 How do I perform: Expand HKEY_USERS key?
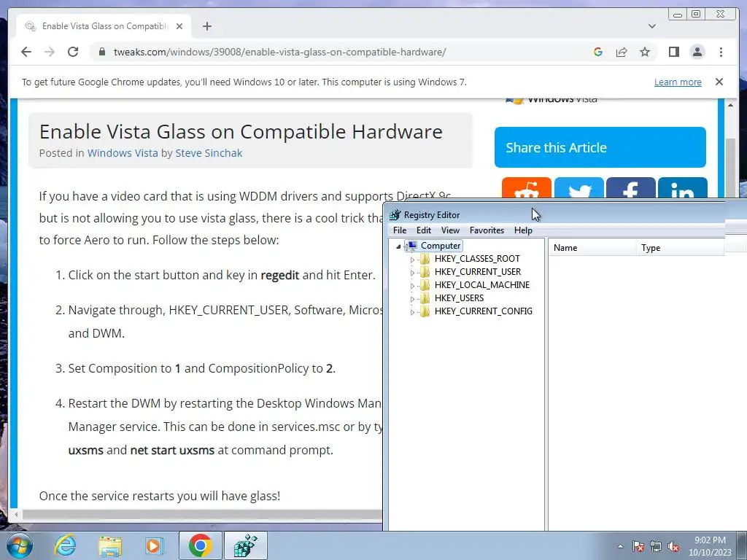pyautogui.click(x=413, y=299)
